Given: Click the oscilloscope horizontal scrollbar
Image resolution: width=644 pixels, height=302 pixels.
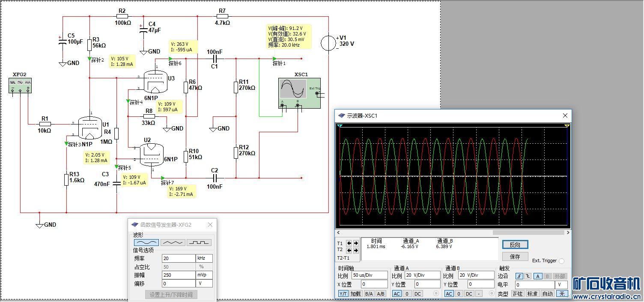Looking at the screenshot, I should pos(453,233).
